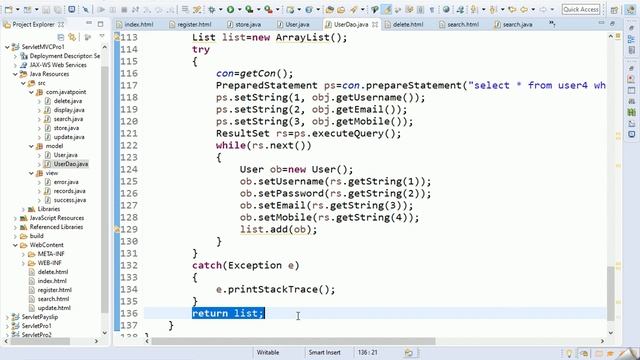Show hidden editor tabs list chevron
This screenshot has width=640, height=360.
pos(552,24)
